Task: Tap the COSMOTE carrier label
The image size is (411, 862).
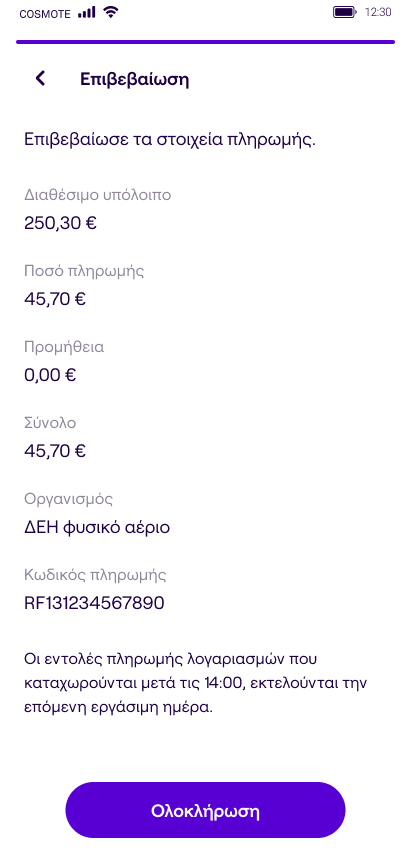Action: coord(45,14)
